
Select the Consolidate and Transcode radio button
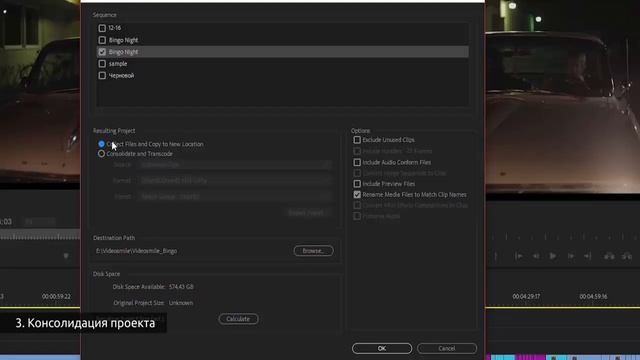click(101, 154)
